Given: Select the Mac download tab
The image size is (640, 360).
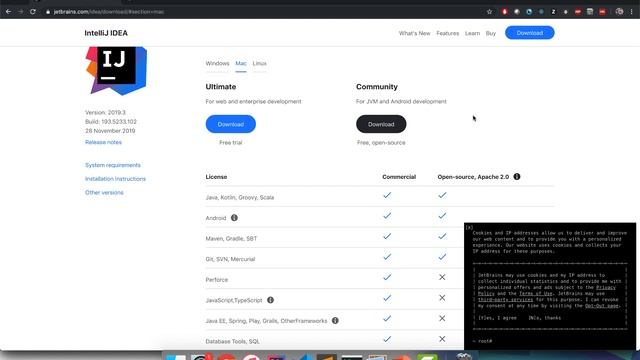Looking at the screenshot, I should click(x=241, y=63).
